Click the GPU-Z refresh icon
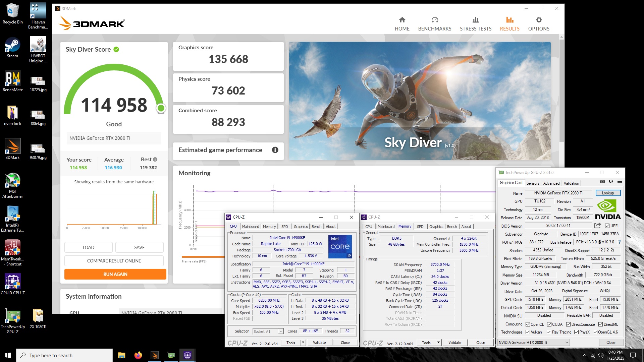 611,181
